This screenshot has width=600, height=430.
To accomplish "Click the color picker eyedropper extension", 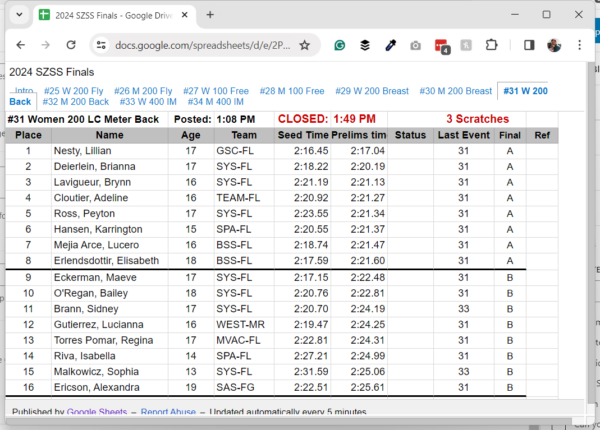I will (x=391, y=45).
